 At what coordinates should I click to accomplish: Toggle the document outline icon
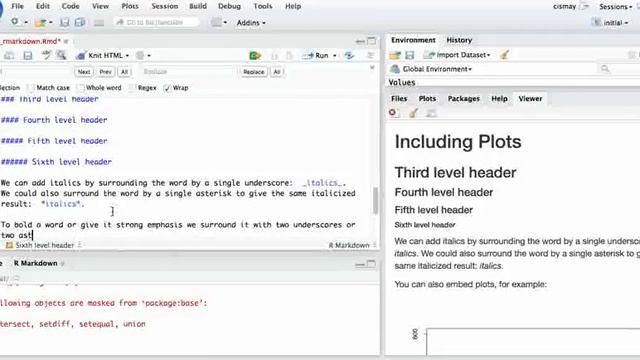tap(370, 56)
